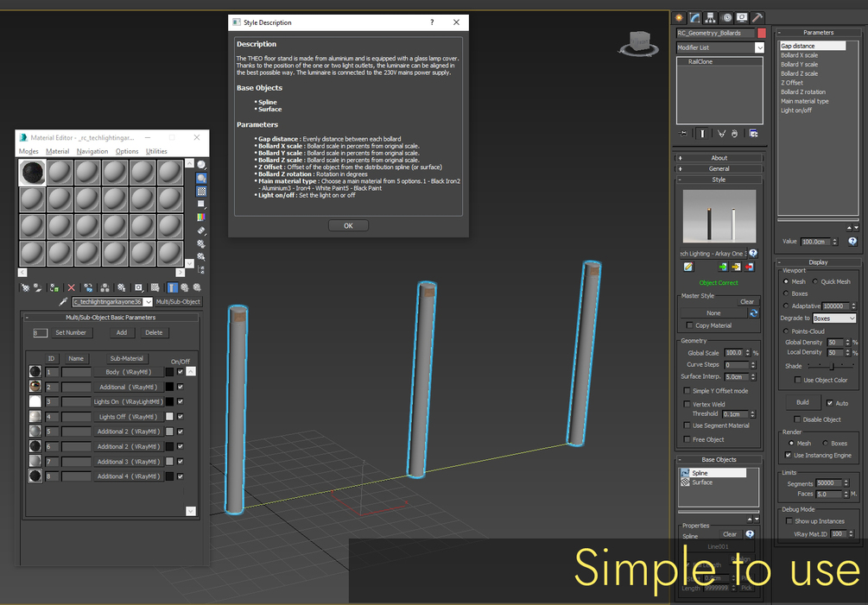Collapse the Style rollout
Image resolution: width=868 pixels, height=605 pixels.
pos(719,180)
